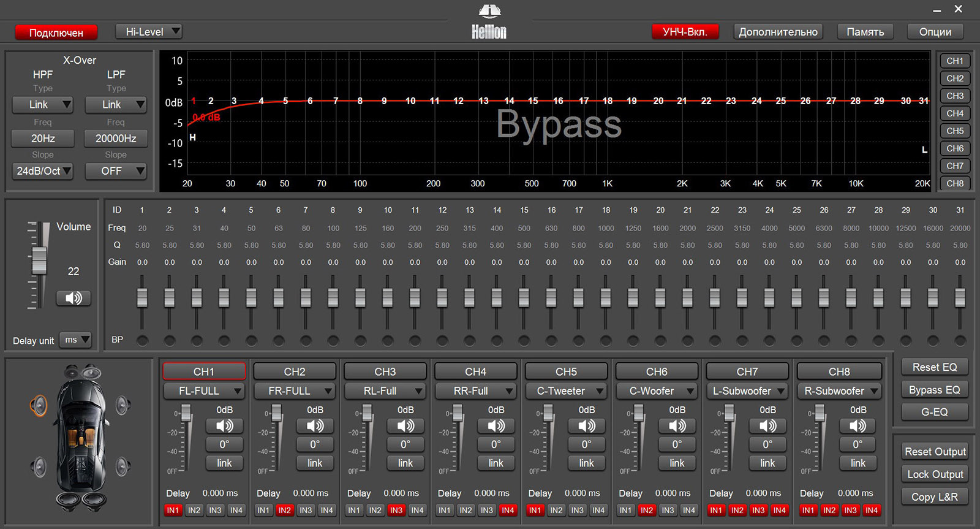Select CH8 tab beside the EQ graph
The image size is (980, 529).
coord(955,183)
